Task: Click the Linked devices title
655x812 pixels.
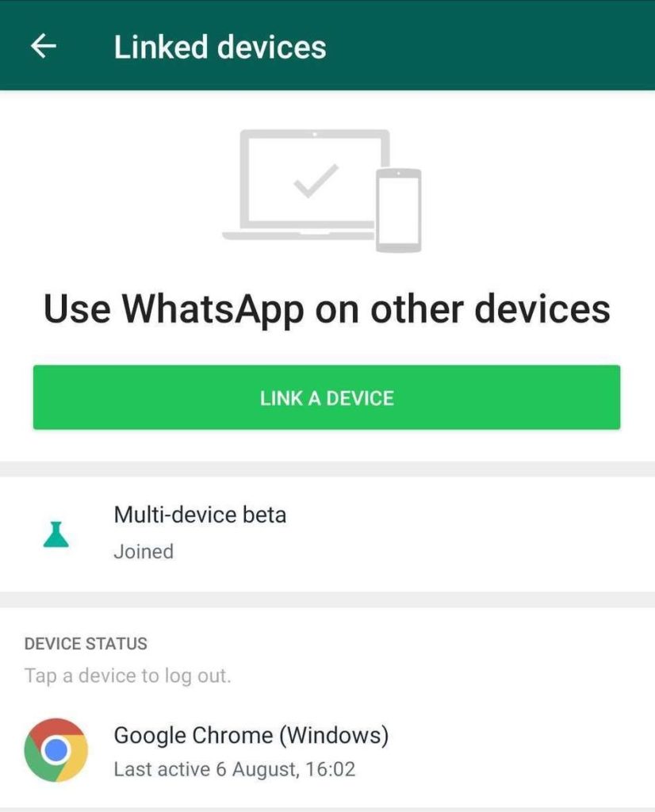Action: pyautogui.click(x=220, y=47)
